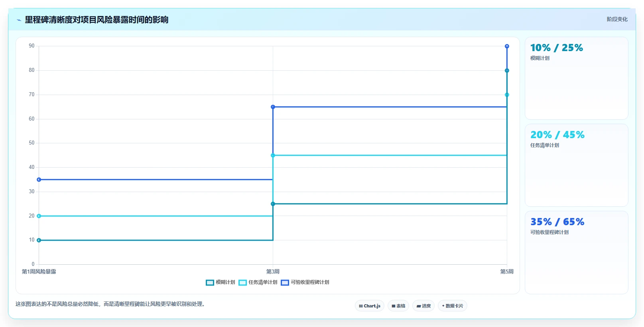Click the chart title 里程碑清晰度对项目风险暴露时间的影响
The image size is (644, 327).
coord(97,20)
